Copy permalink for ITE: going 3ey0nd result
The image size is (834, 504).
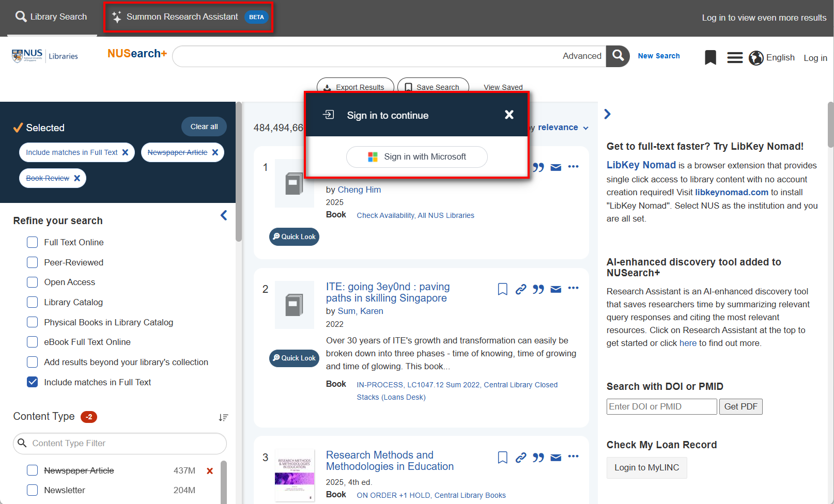[x=521, y=289]
